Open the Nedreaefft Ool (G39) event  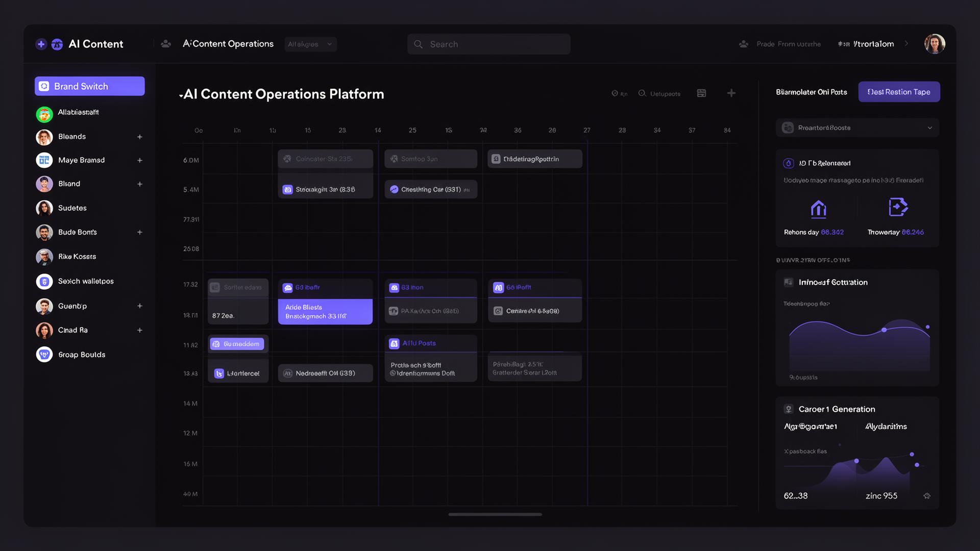point(325,373)
